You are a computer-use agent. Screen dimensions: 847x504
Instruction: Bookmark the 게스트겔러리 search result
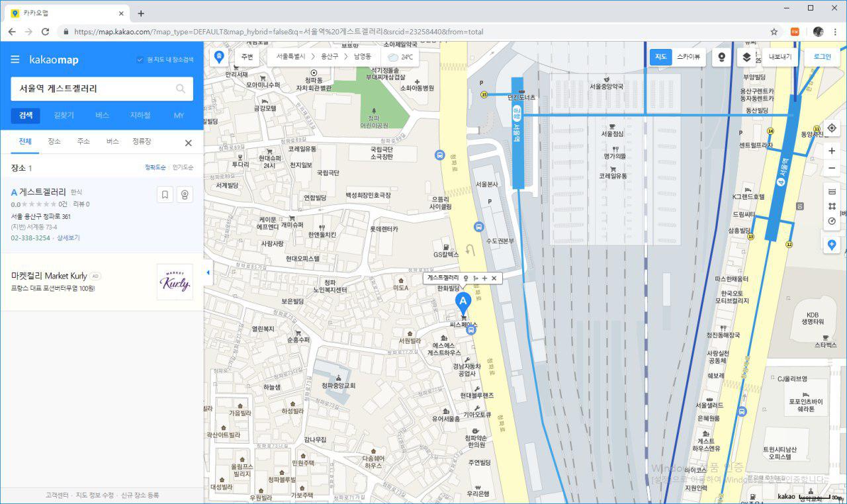pos(165,194)
